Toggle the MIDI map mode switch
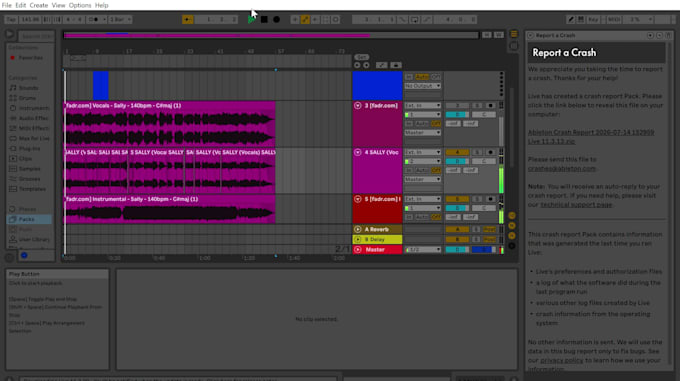680x381 pixels. coord(613,20)
